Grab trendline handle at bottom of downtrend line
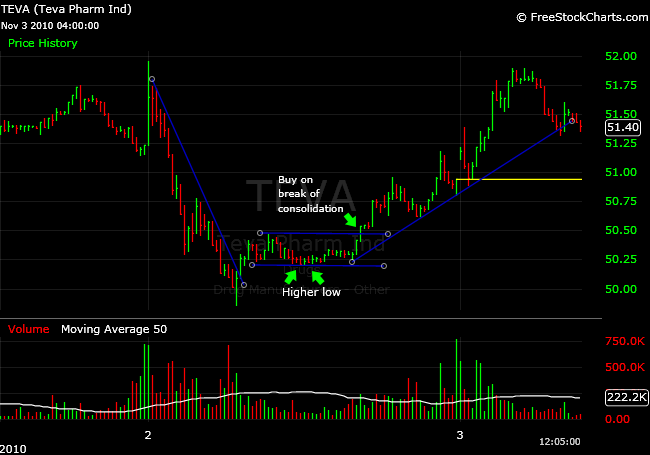This screenshot has height=455, width=650. (x=244, y=285)
